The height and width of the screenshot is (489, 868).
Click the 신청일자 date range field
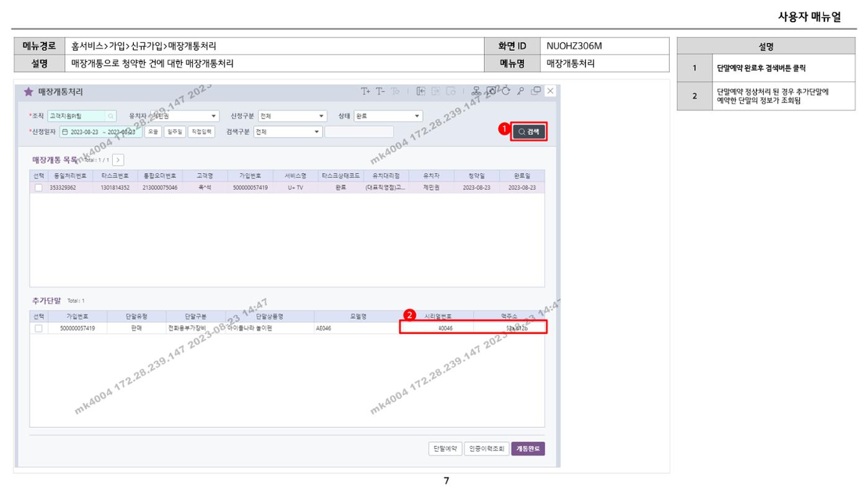(101, 132)
